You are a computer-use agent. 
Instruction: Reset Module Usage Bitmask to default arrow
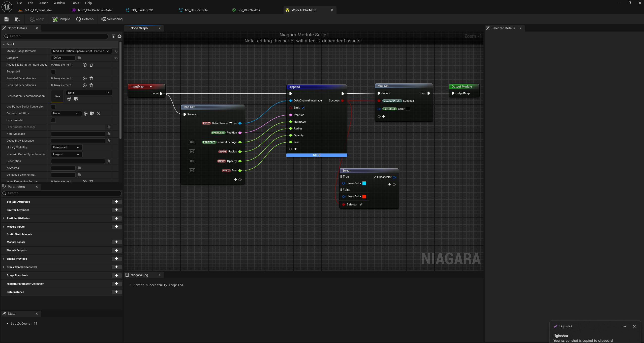(x=116, y=51)
